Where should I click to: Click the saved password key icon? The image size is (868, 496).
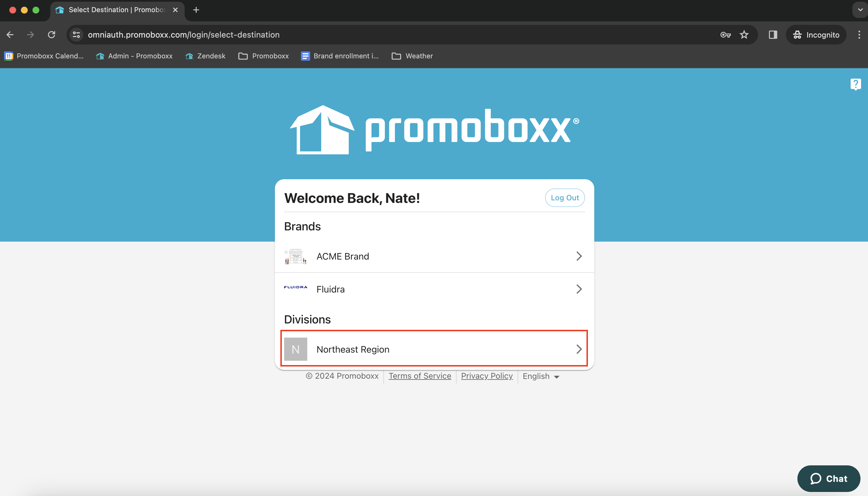725,35
